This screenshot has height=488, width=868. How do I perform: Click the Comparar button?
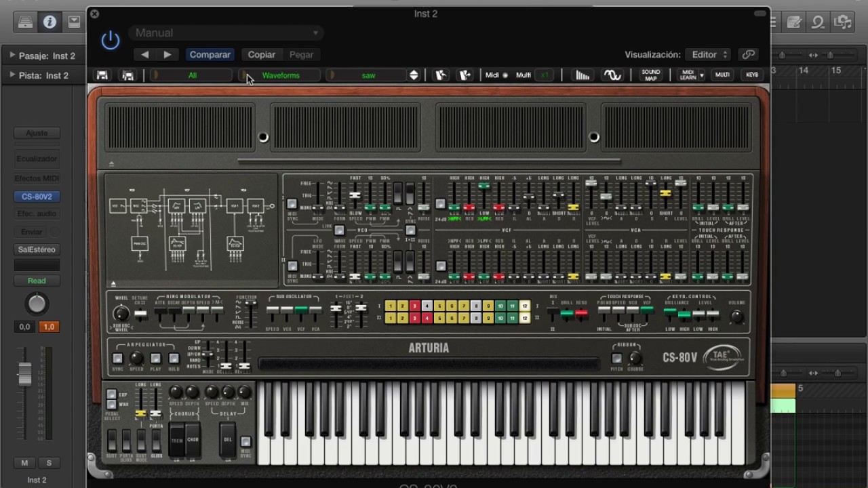tap(210, 54)
